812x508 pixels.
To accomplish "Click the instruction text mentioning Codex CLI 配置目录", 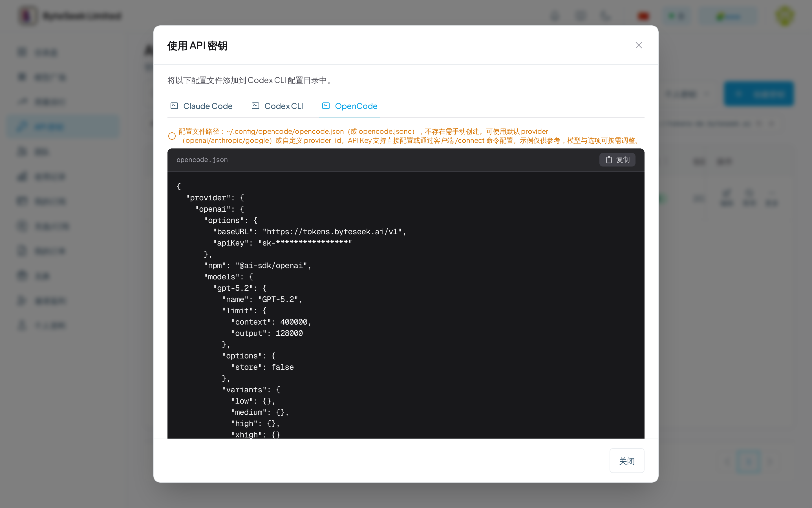I will pyautogui.click(x=250, y=80).
